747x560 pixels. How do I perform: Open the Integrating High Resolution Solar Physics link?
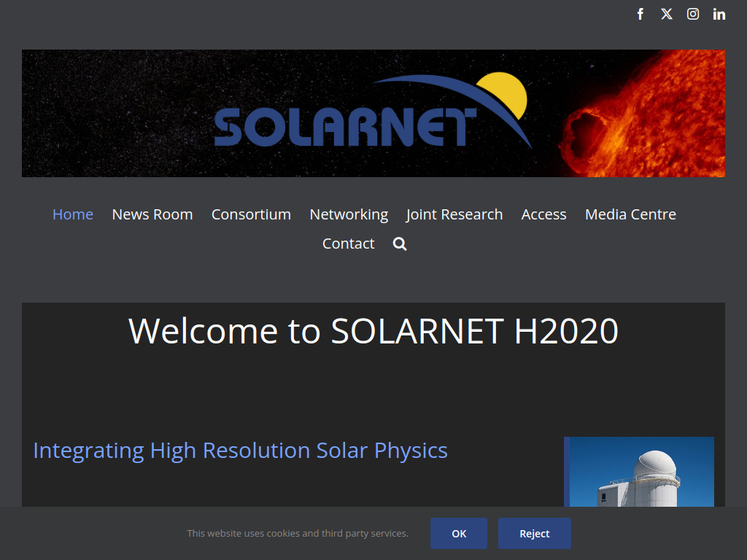[240, 450]
